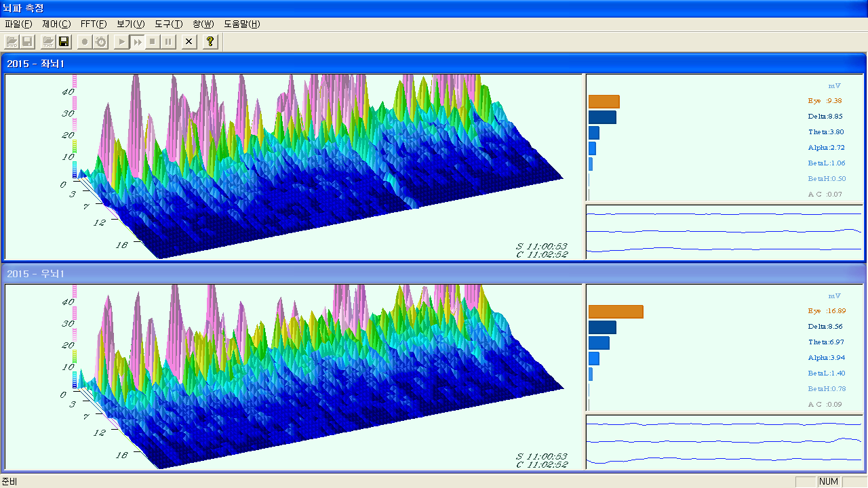Open the 제어(C) menu
This screenshot has height=488, width=868.
(56, 24)
